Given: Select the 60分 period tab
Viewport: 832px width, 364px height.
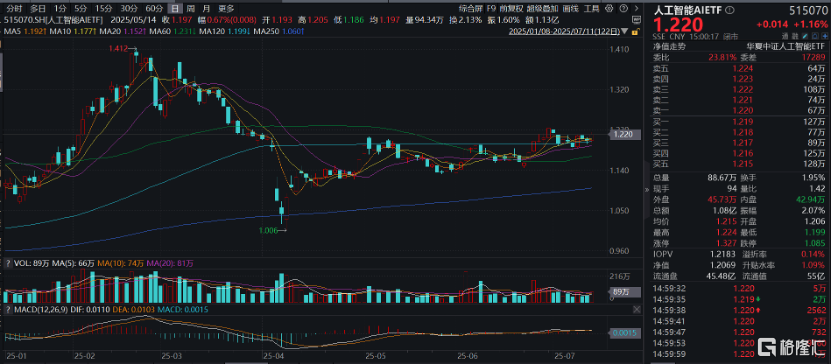Looking at the screenshot, I should (154, 8).
